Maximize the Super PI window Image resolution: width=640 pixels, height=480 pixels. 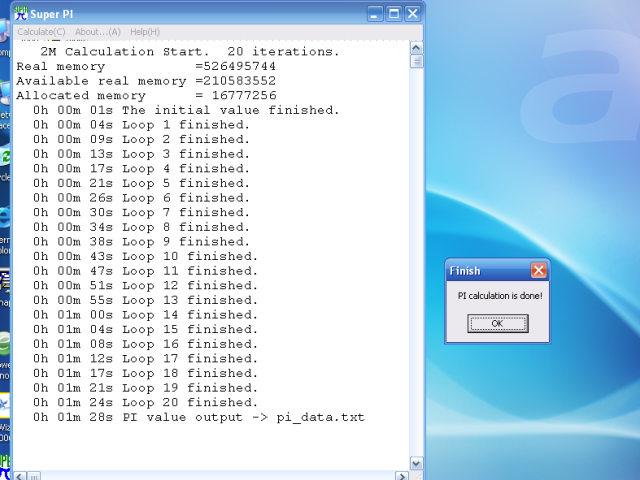point(393,14)
